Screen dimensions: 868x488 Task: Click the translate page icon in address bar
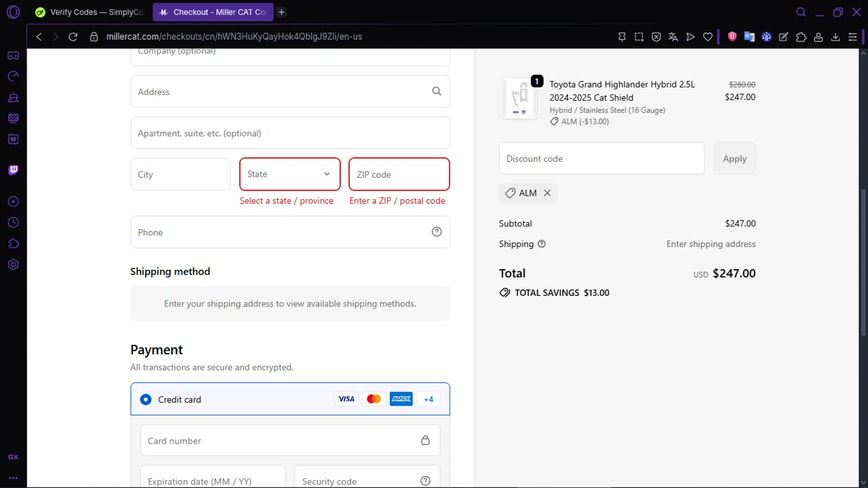pyautogui.click(x=673, y=36)
